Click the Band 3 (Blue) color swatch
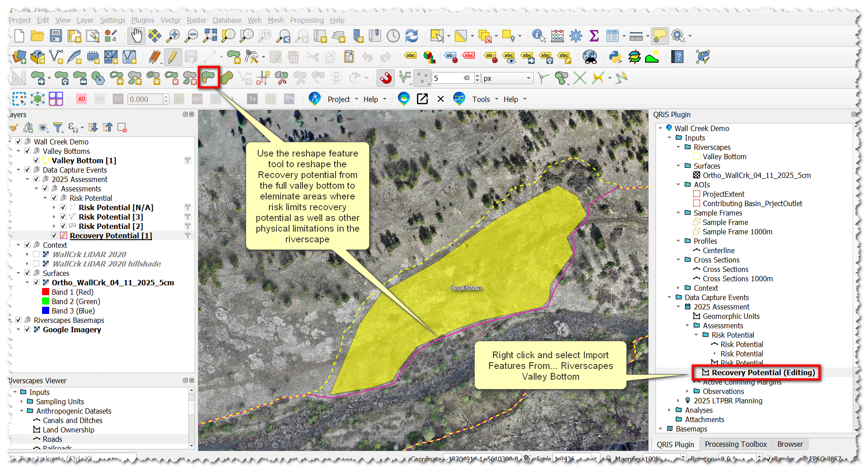This screenshot has height=470, width=868. pyautogui.click(x=46, y=311)
